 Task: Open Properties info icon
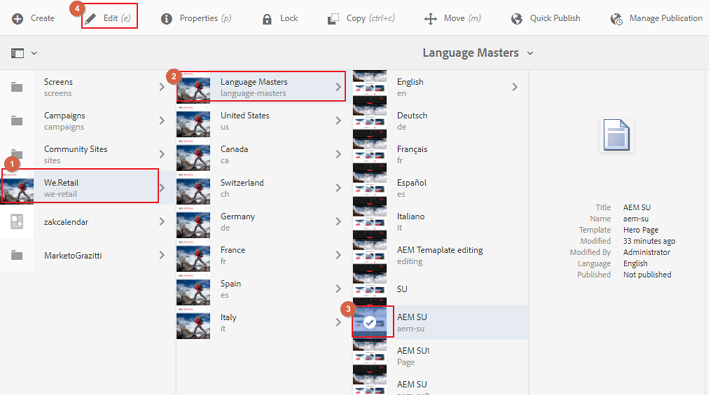click(166, 19)
